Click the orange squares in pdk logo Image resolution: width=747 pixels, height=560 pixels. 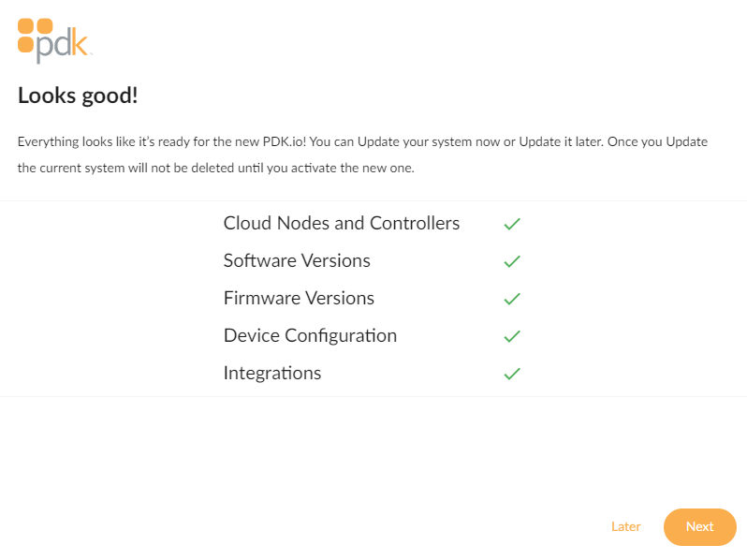tap(35, 36)
